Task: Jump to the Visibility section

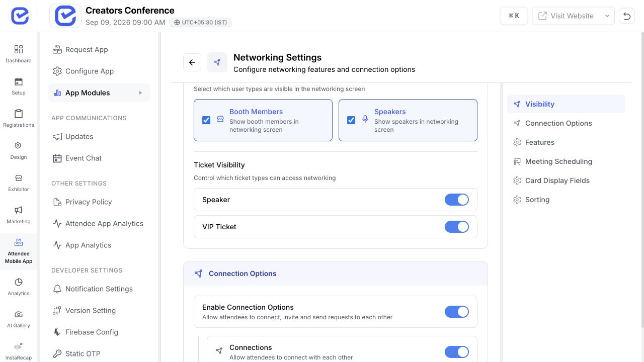Action: click(566, 104)
